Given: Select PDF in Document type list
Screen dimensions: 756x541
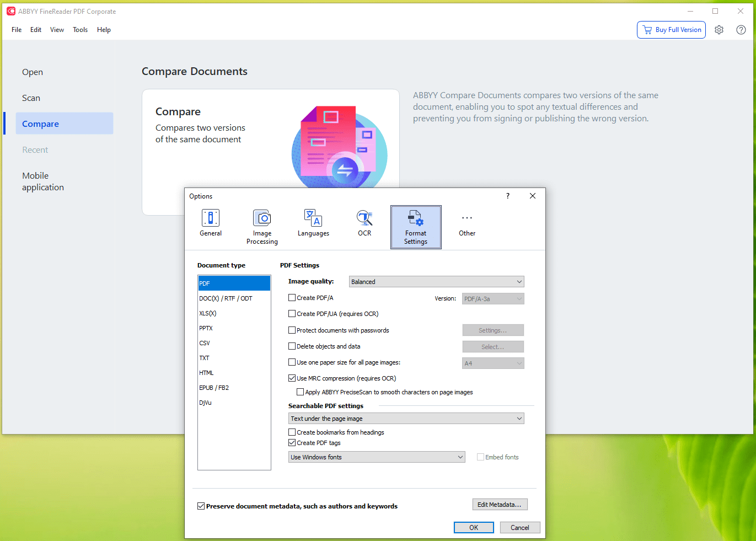Looking at the screenshot, I should click(x=234, y=283).
